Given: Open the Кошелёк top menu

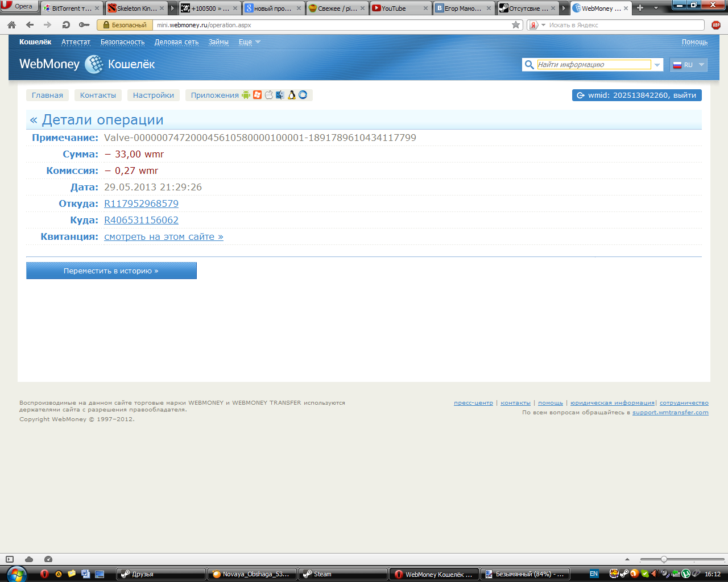Looking at the screenshot, I should pyautogui.click(x=35, y=42).
